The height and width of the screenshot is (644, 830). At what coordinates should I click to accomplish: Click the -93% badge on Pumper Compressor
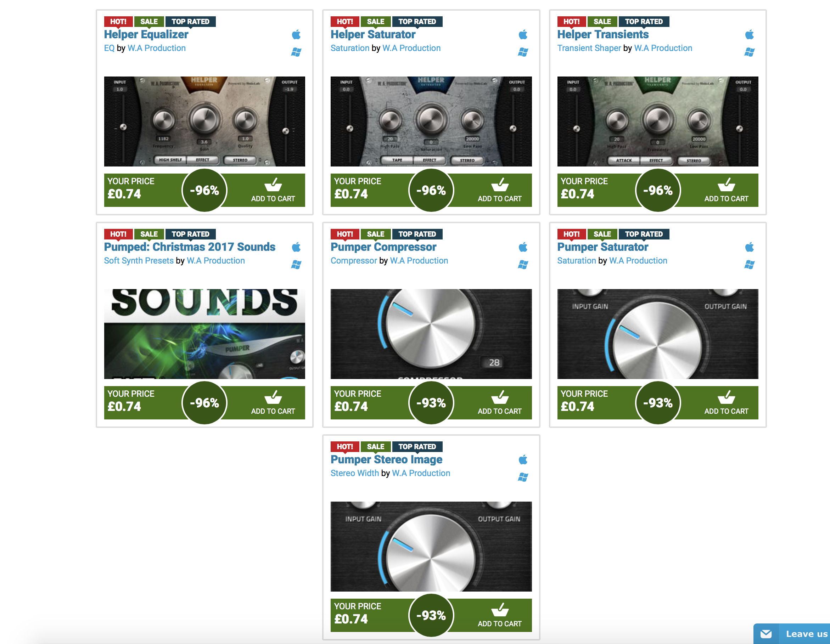coord(431,403)
